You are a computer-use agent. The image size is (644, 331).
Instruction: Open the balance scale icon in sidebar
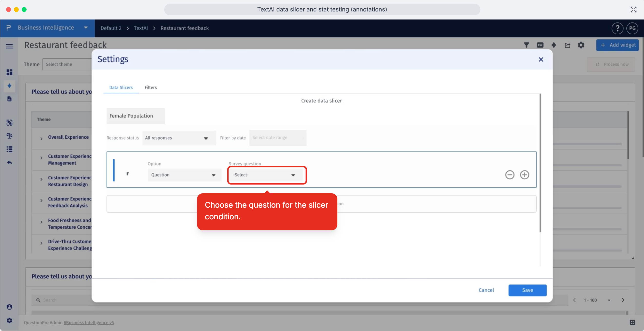coord(9,136)
